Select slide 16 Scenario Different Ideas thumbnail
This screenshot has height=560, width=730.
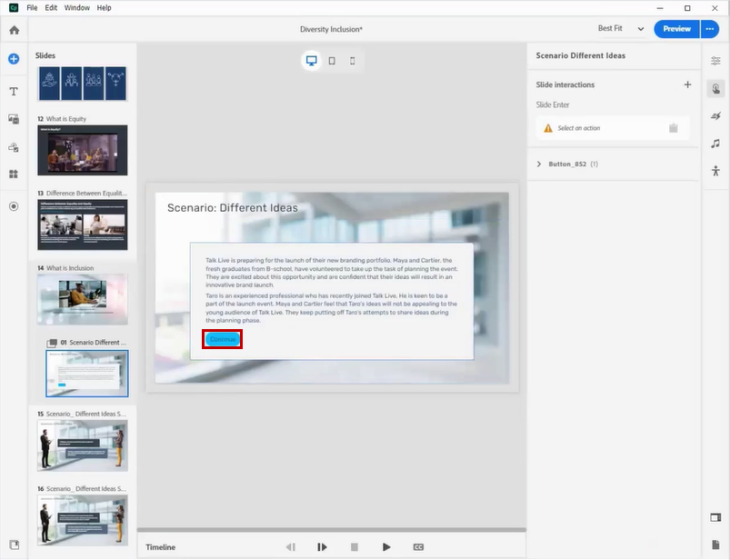tap(83, 520)
